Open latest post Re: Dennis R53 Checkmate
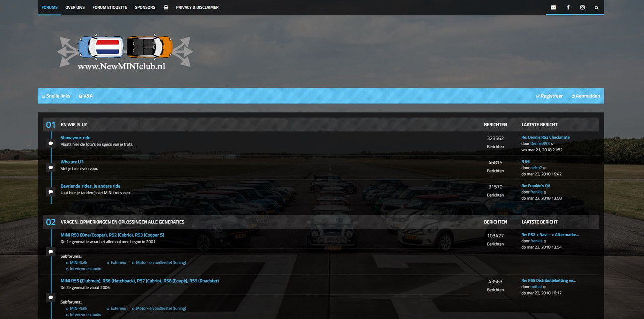The width and height of the screenshot is (644, 319). pos(545,137)
